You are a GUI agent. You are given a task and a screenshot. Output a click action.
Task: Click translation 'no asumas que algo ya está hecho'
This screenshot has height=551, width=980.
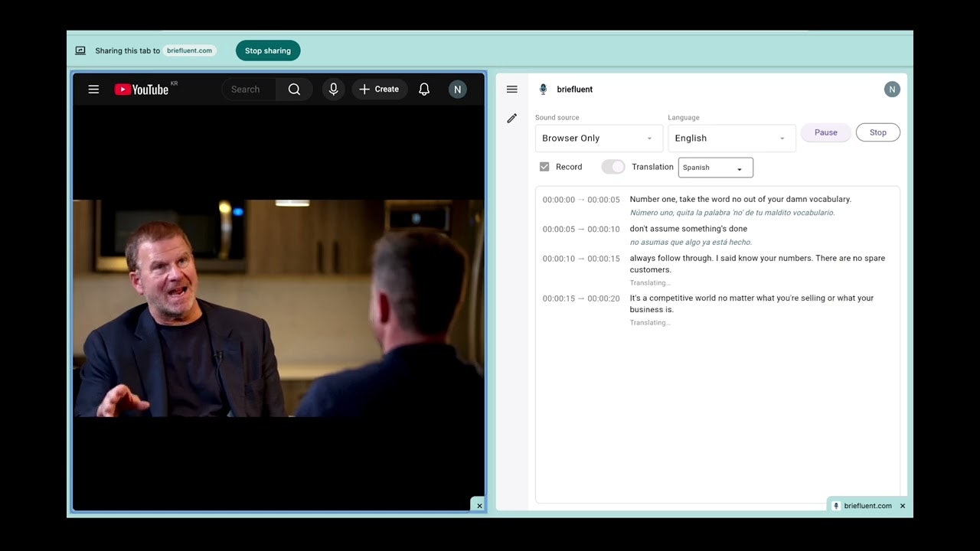691,242
